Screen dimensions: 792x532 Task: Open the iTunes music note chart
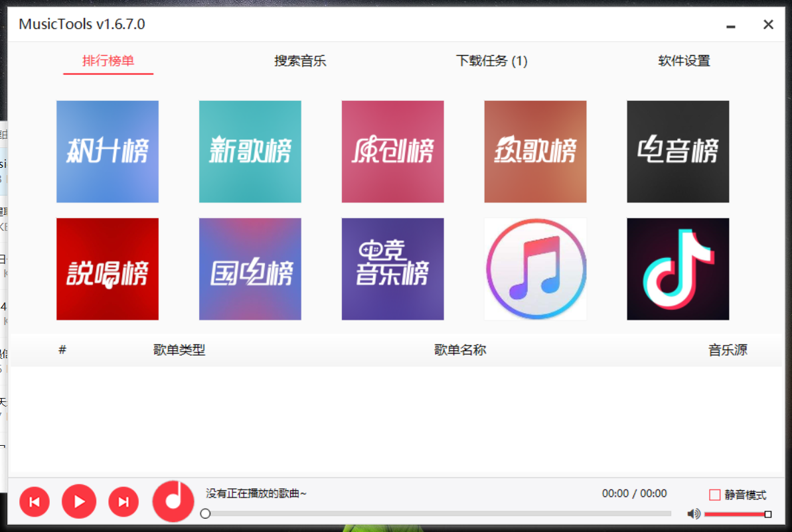point(535,269)
